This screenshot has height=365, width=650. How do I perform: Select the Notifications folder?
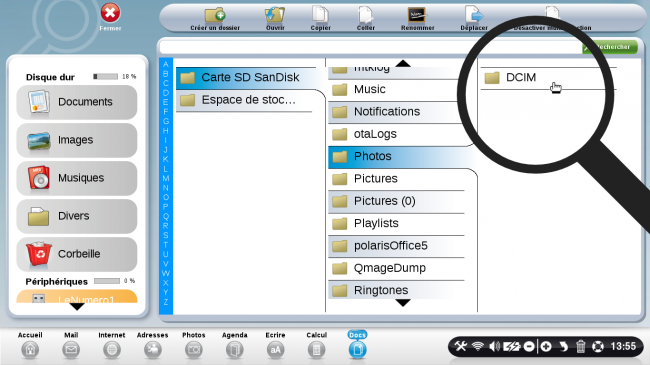tap(396, 112)
